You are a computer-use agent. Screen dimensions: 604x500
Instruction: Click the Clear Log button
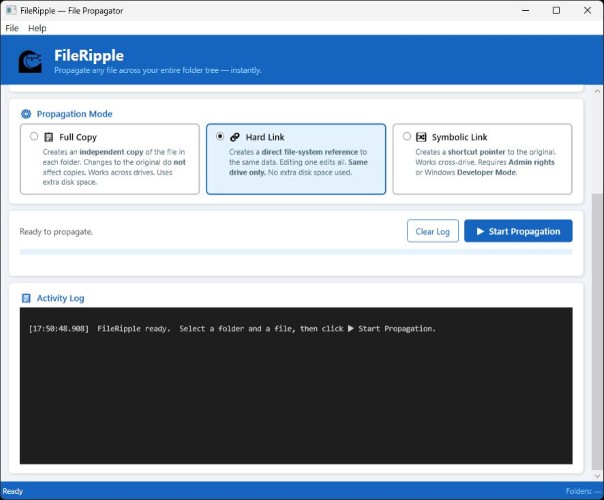tap(433, 231)
